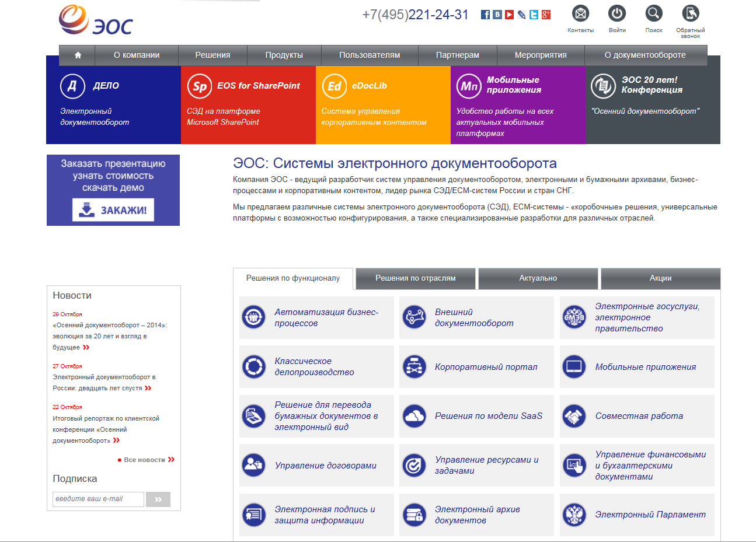Open the Twitter social icon
The image size is (756, 542).
click(x=534, y=15)
